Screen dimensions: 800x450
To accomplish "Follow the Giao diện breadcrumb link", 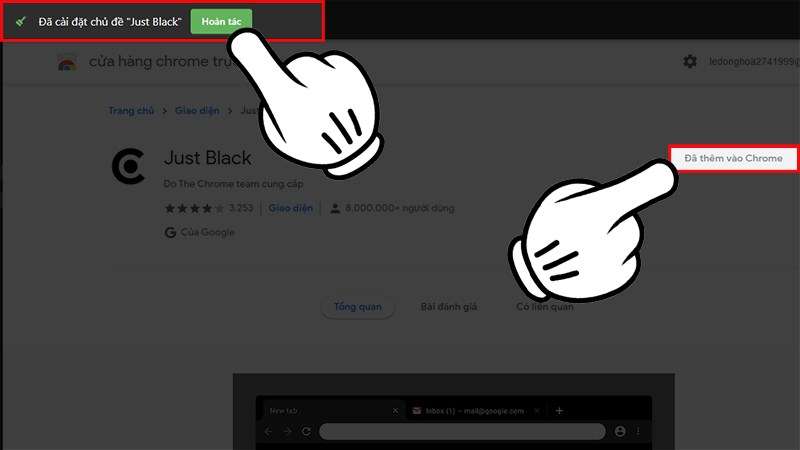I will [x=197, y=111].
